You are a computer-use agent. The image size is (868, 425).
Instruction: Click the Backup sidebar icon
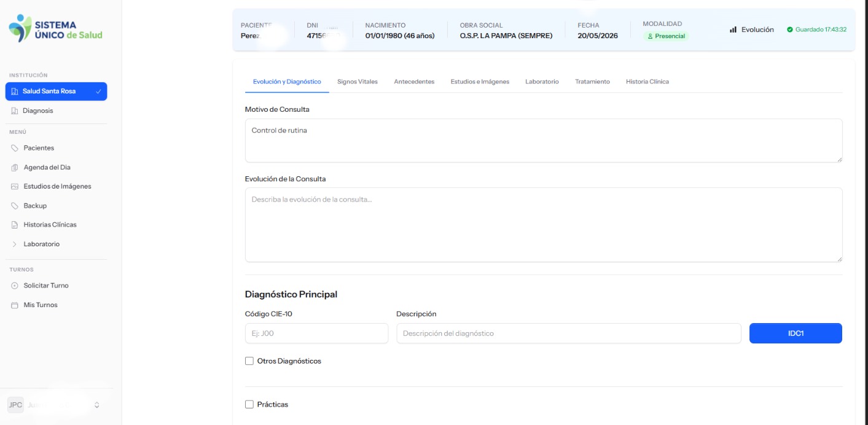click(x=15, y=206)
